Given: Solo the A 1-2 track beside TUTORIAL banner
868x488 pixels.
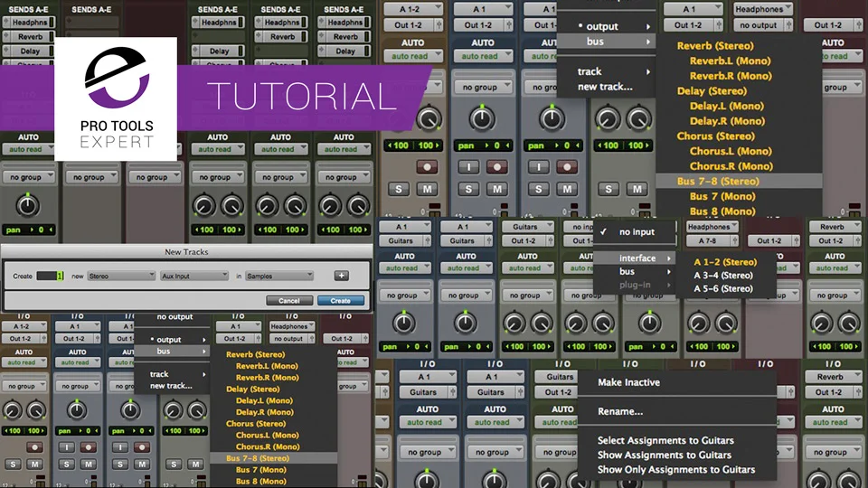Looking at the screenshot, I should coord(399,189).
